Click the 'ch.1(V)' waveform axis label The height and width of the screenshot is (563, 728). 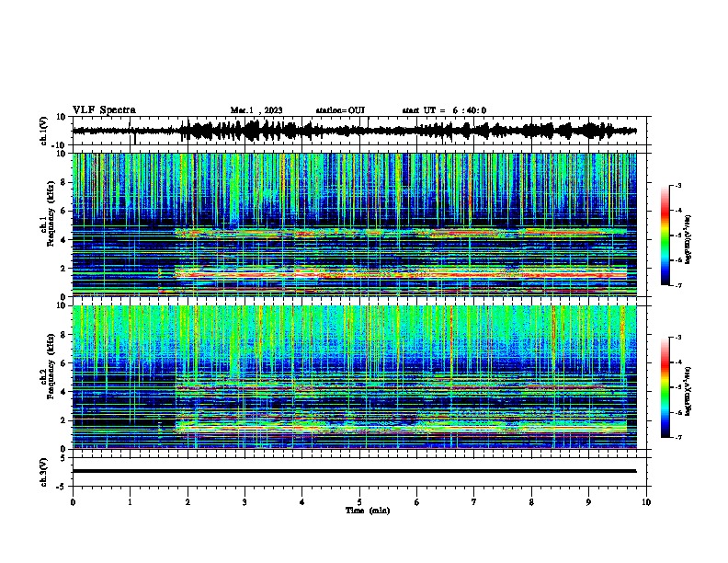(44, 131)
